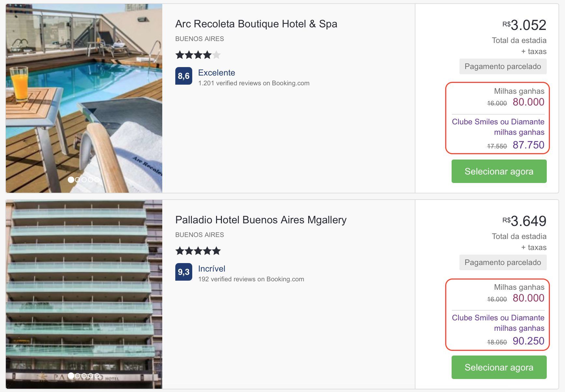Select second carousel dot on Palladio photo
Viewport: 565px width, 392px height.
coord(78,375)
